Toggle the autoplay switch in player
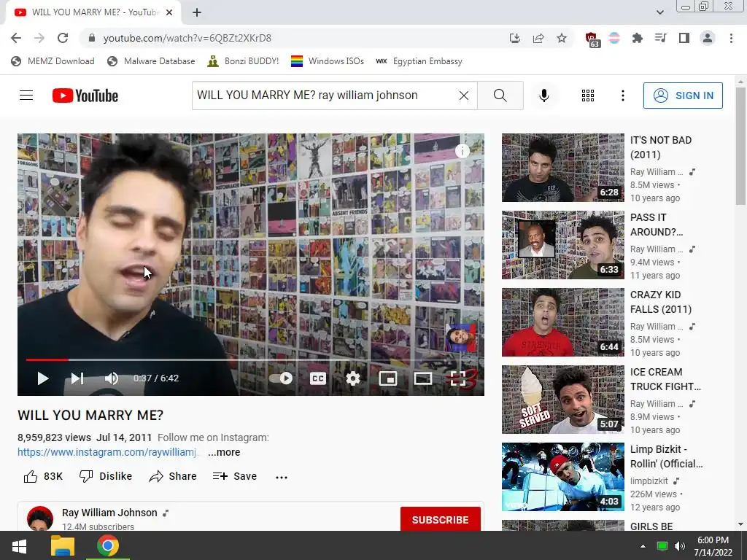The height and width of the screenshot is (560, 747). click(x=281, y=378)
